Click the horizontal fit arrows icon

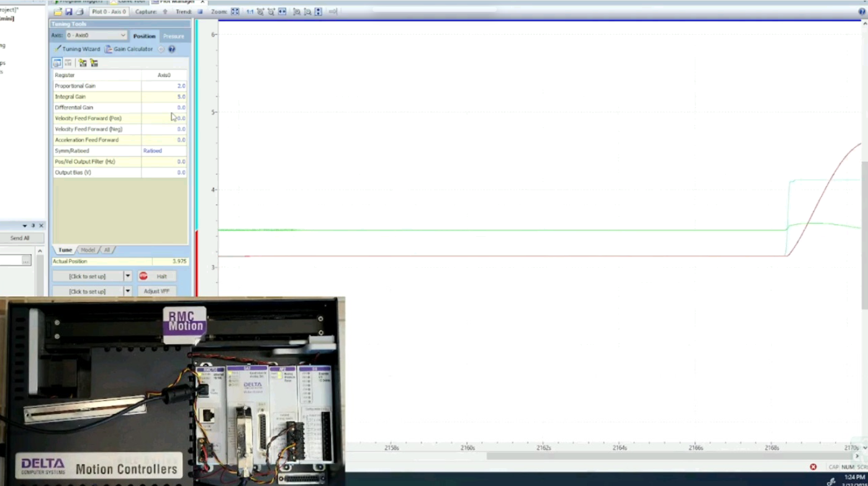click(283, 12)
